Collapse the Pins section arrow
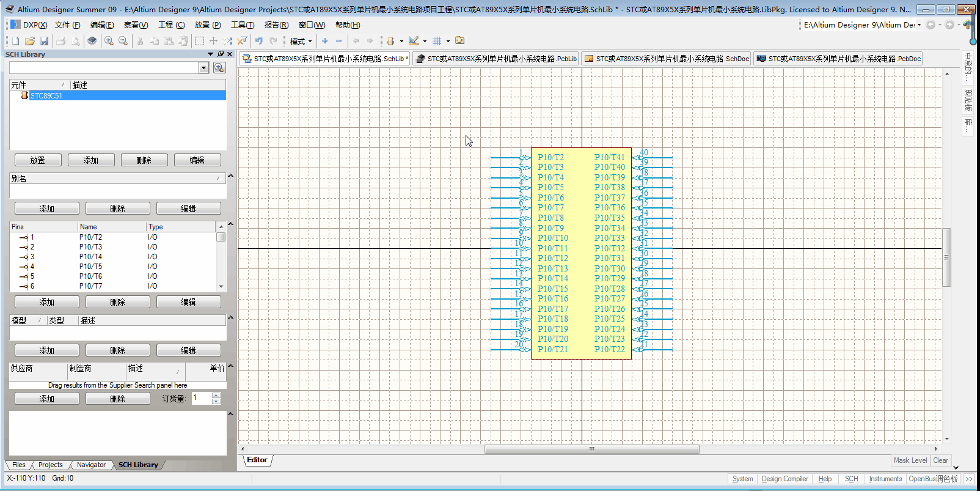This screenshot has height=491, width=980. 230,224
